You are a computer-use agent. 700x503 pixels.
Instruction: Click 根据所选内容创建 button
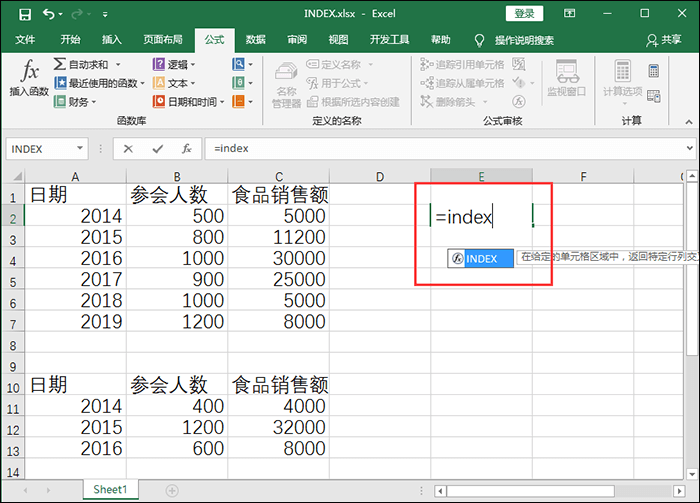[353, 102]
